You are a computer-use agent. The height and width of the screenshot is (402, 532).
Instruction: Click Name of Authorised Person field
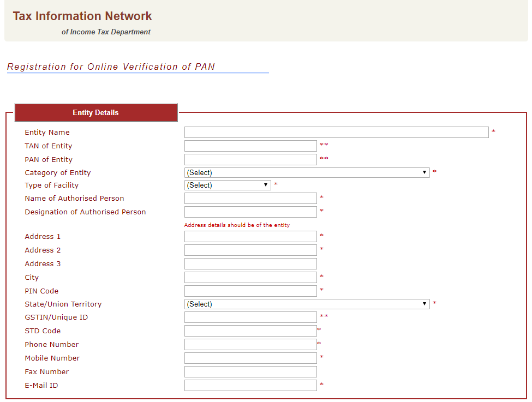click(x=250, y=198)
